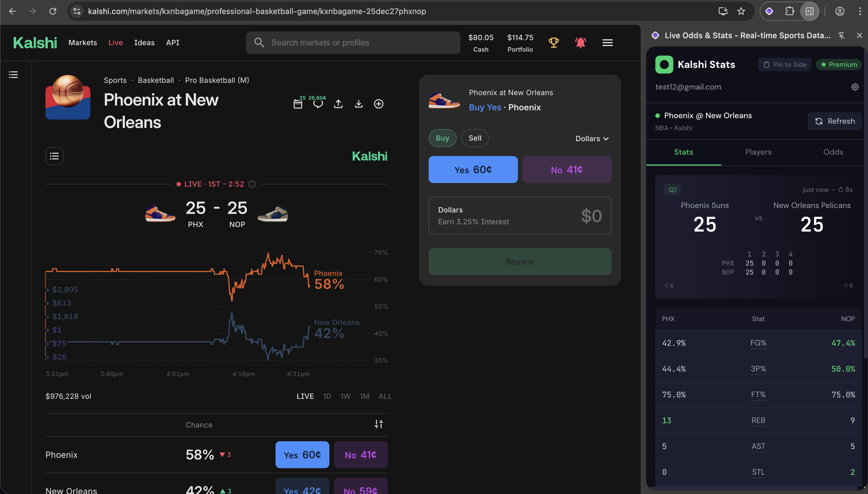This screenshot has height=494, width=868.
Task: Click the search markets or profiles field
Action: (x=353, y=42)
